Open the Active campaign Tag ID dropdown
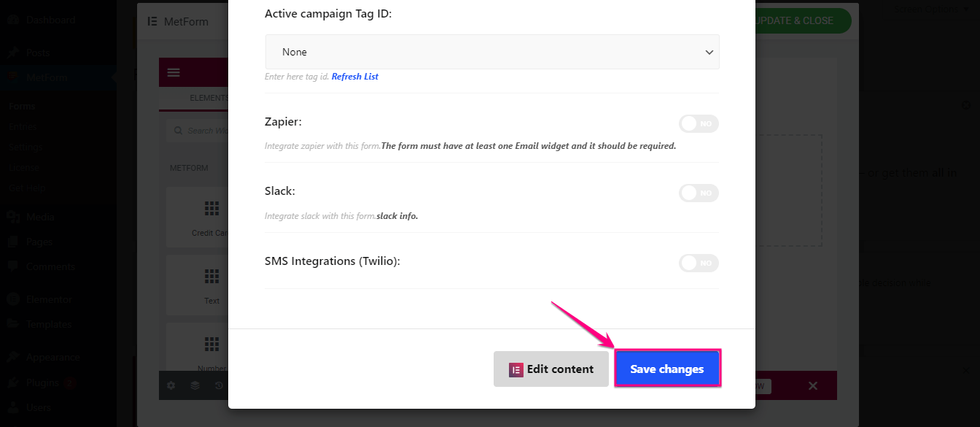The image size is (980, 427). coord(492,52)
